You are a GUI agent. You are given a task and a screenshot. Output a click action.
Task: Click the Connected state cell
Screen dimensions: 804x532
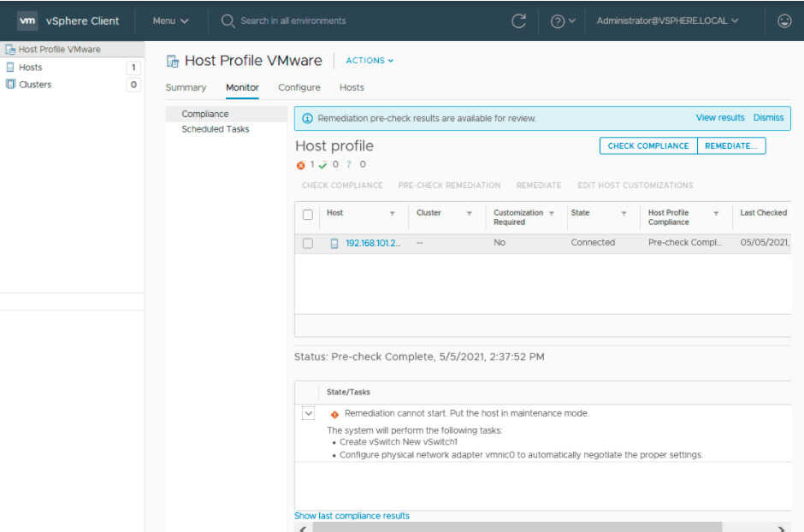593,243
